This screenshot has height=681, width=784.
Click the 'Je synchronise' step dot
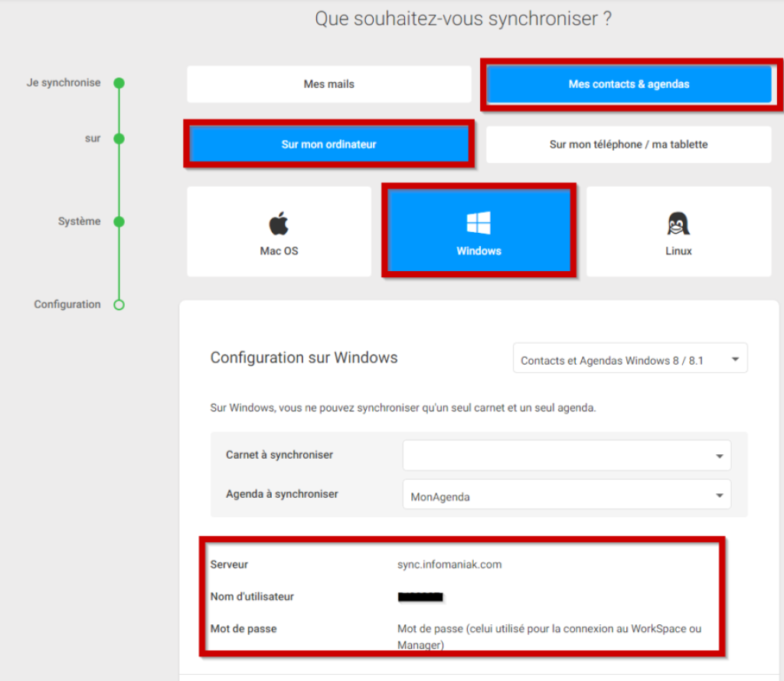click(119, 83)
